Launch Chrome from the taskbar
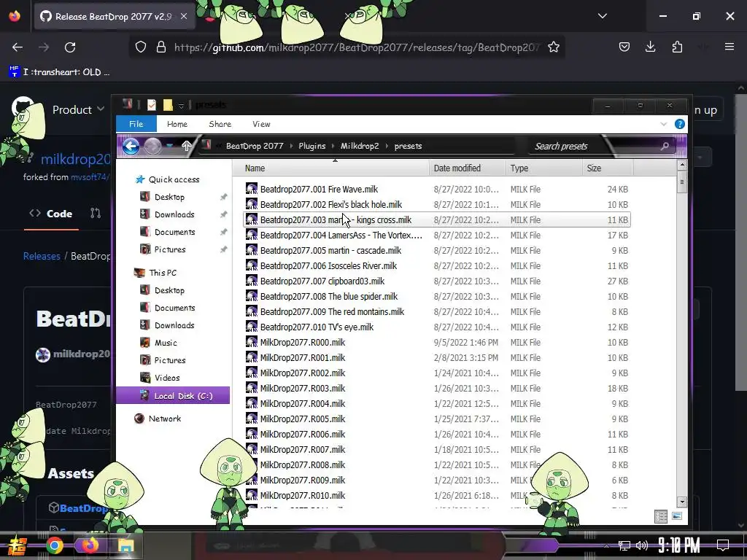Screen dimensions: 747x560 tap(55, 545)
